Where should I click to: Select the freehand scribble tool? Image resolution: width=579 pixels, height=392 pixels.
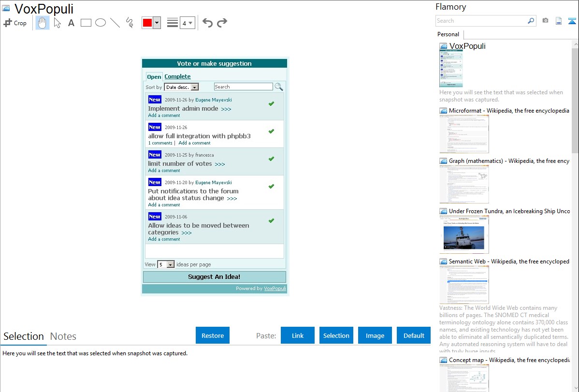tap(130, 23)
